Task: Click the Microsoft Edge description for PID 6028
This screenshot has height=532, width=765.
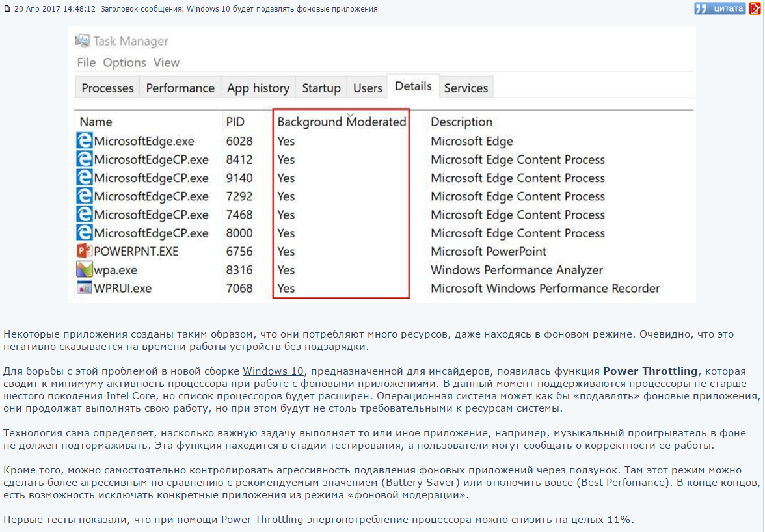Action: [472, 141]
